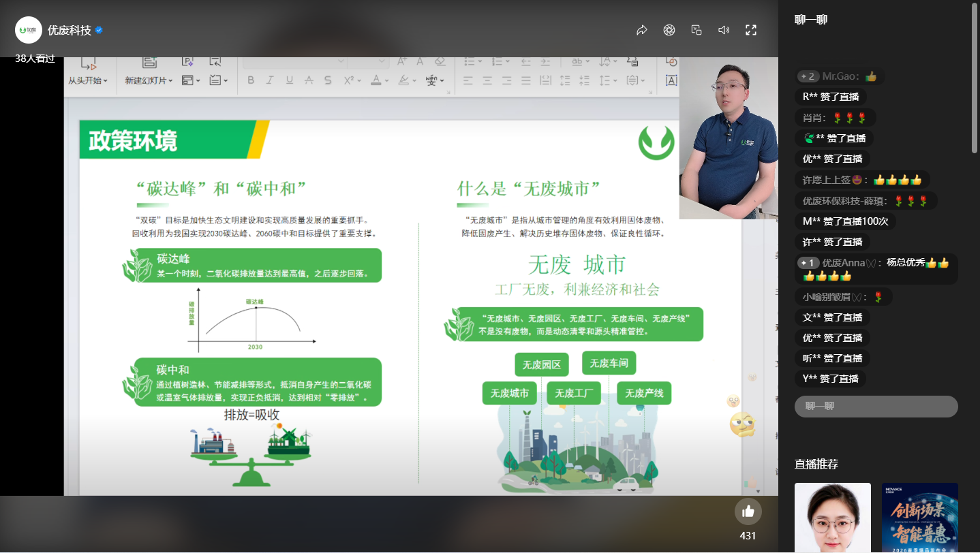Open the recommended livestream with woman's portrait

click(x=832, y=518)
